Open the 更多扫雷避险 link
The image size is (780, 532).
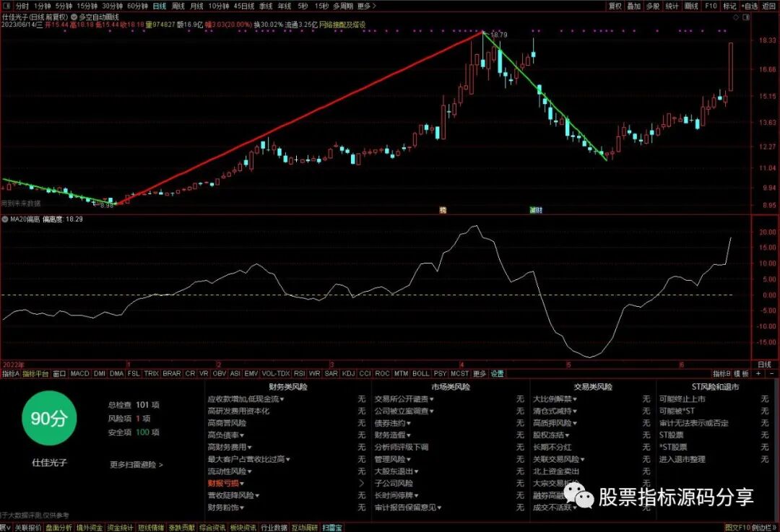[x=136, y=464]
